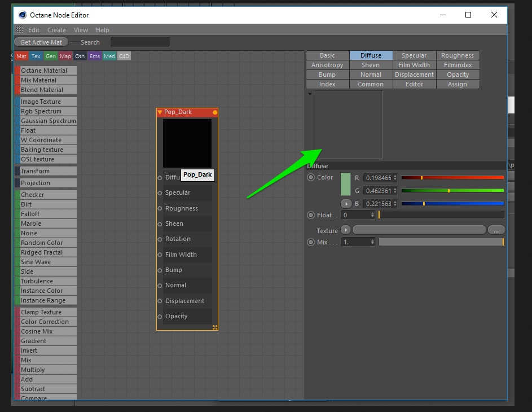Screen dimensions: 532x412
Task: Click the texture link field bar
Action: (419, 230)
